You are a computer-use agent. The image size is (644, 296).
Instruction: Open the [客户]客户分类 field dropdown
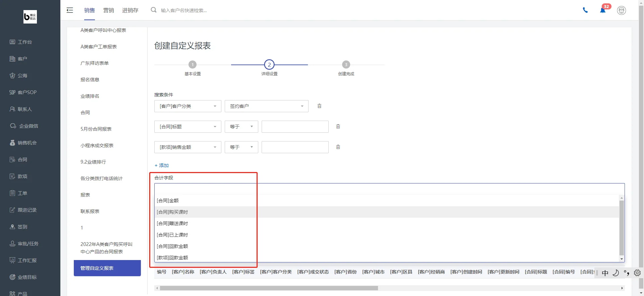[x=188, y=106]
